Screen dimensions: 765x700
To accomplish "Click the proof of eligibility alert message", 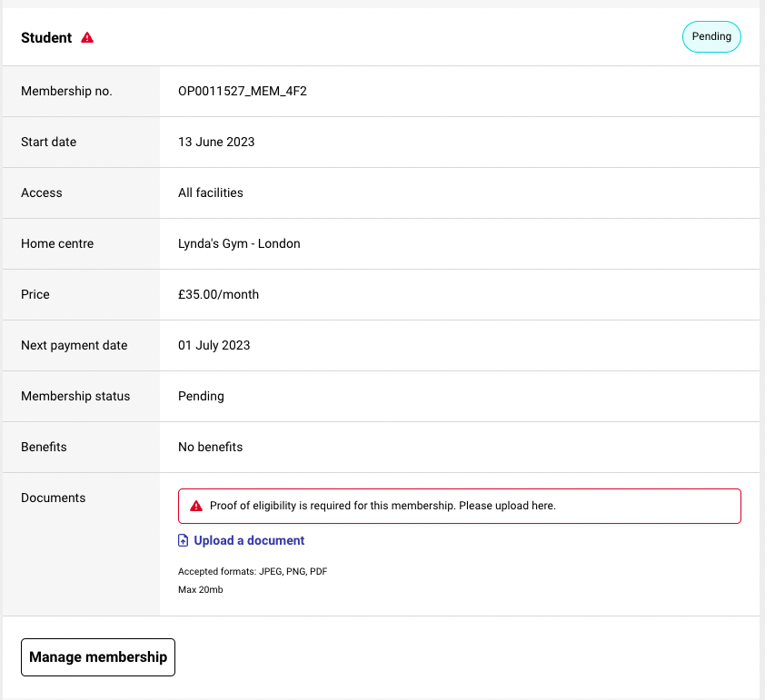I will (383, 506).
